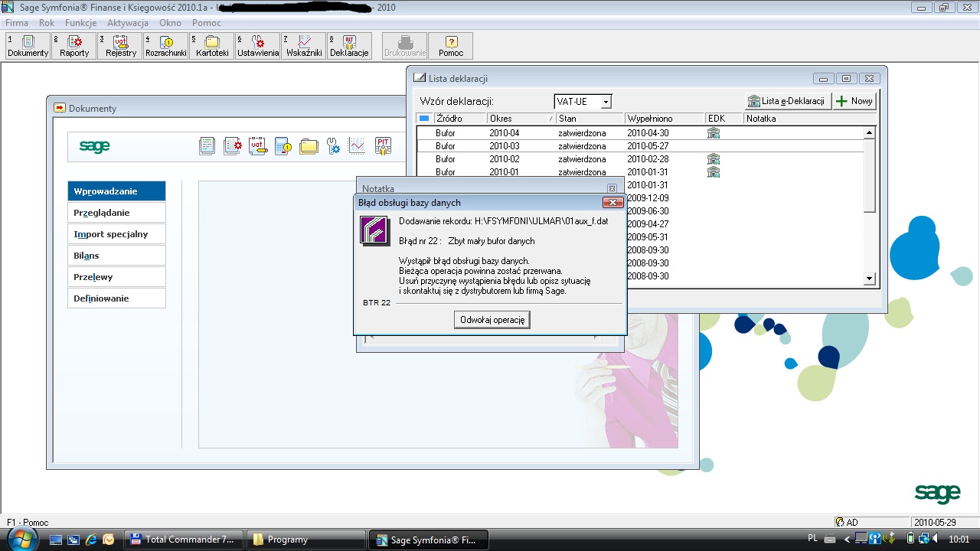Click the Stan column header

590,119
